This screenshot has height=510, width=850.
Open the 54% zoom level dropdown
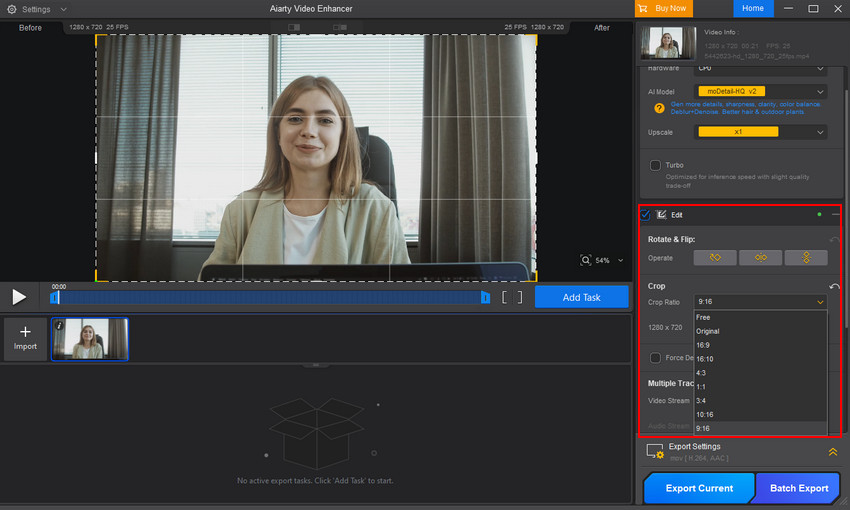coord(620,261)
